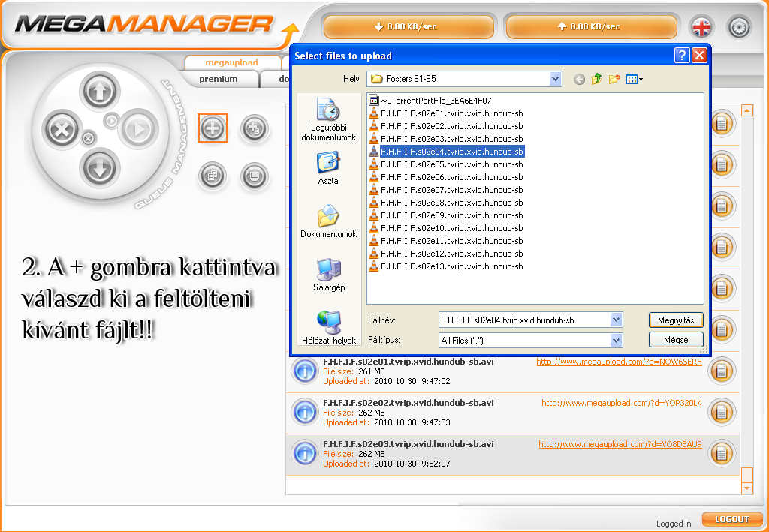Click the large down-arrow queue button

[100, 167]
